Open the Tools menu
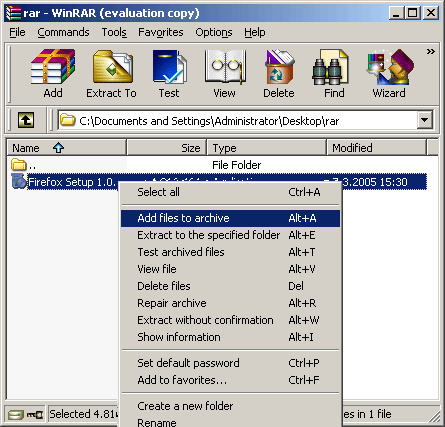Screen dimensions: 445x427 point(114,32)
